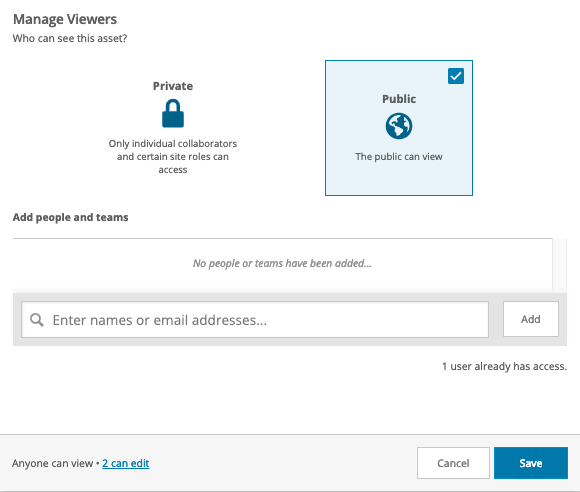Select the Public viewing card

[x=399, y=128]
